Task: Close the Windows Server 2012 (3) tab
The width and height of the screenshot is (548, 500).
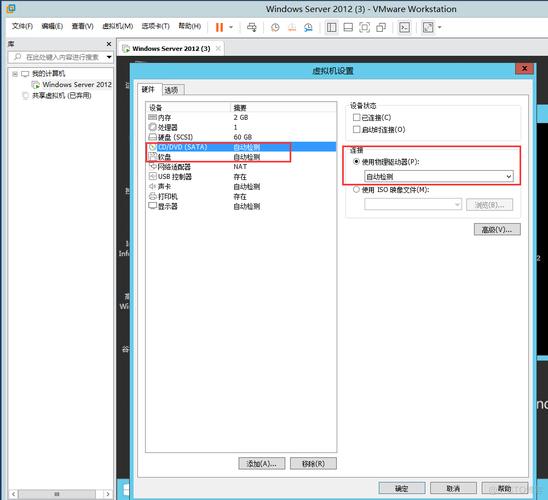Action: click(218, 49)
